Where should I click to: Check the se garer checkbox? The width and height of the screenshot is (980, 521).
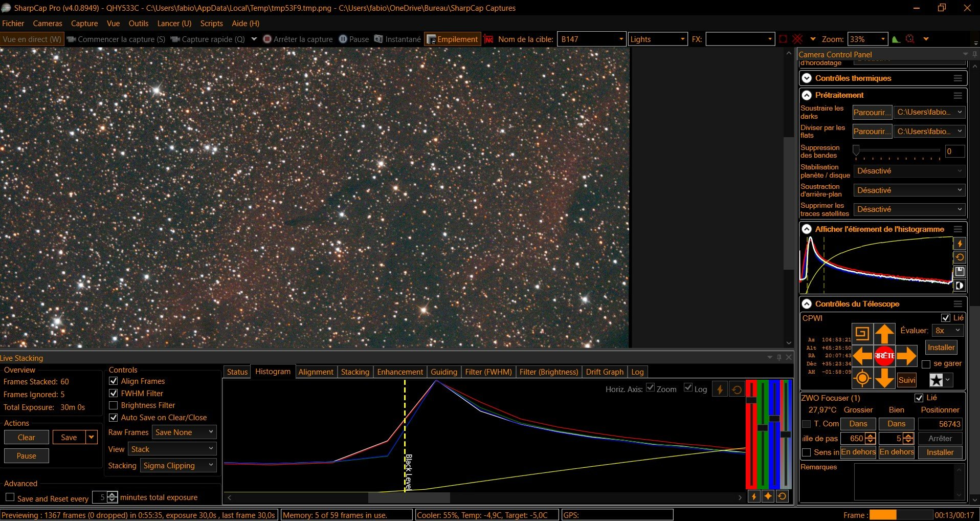926,364
